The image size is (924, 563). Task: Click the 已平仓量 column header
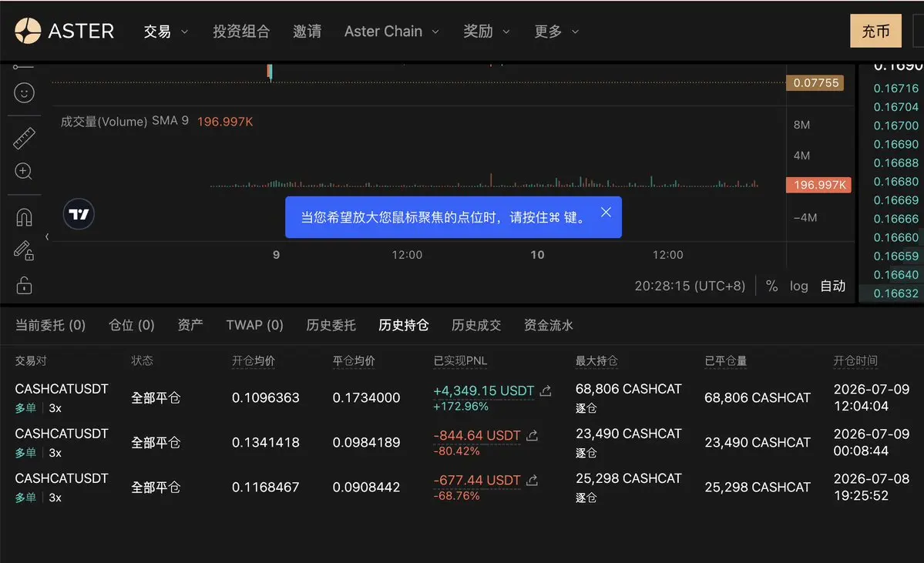pos(725,360)
